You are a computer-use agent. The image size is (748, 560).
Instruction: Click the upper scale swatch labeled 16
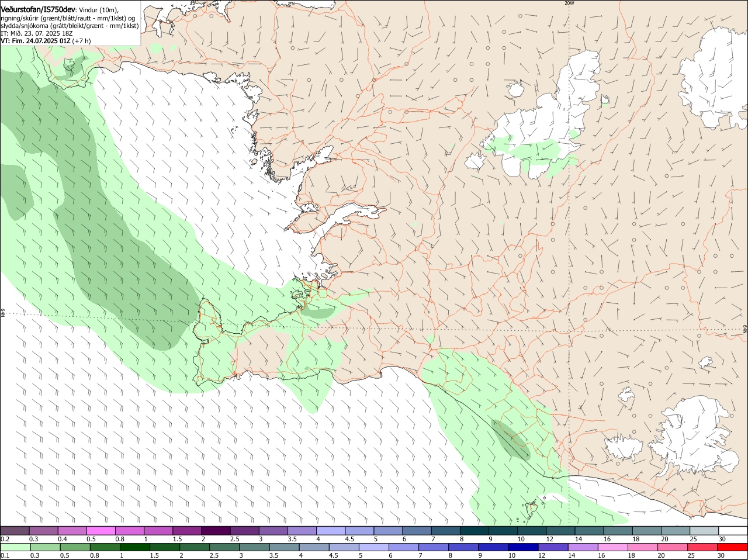point(618,531)
